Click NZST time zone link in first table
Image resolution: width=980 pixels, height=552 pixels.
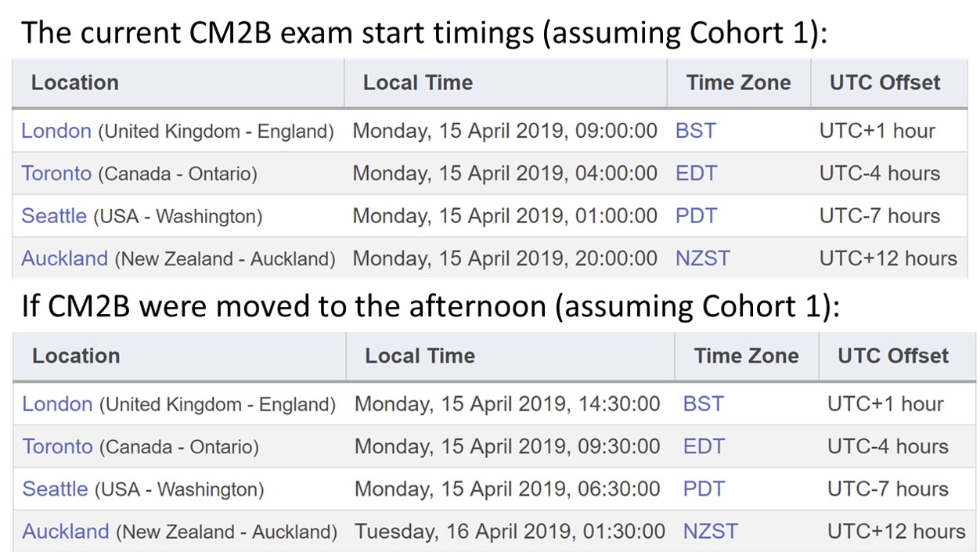coord(703,258)
